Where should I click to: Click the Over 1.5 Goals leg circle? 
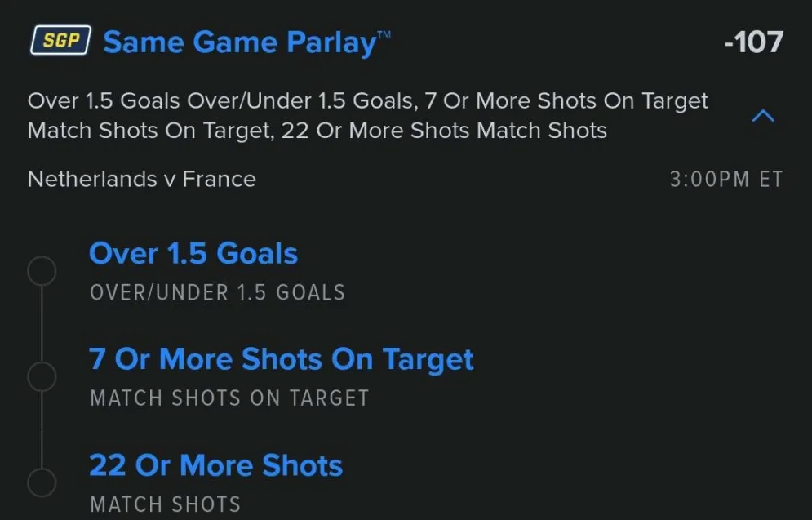pos(42,271)
